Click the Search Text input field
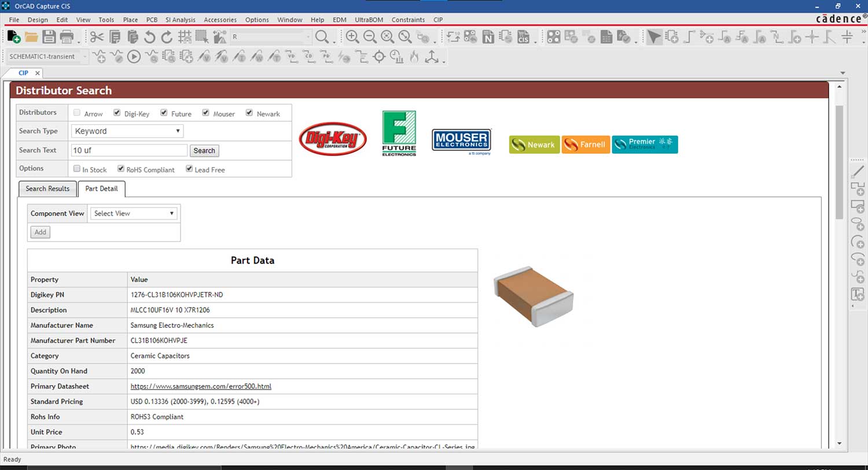868x470 pixels. point(129,150)
